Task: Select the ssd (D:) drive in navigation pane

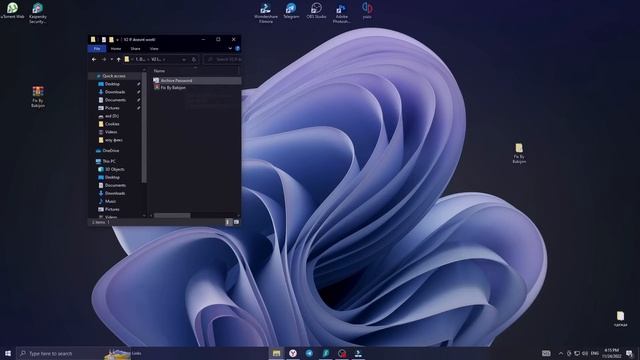Action: pos(111,116)
